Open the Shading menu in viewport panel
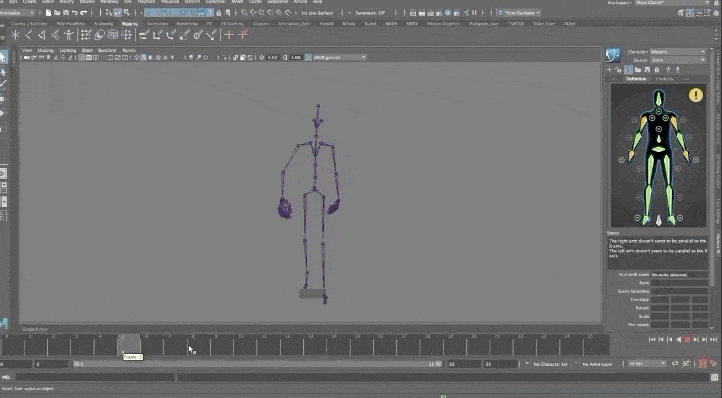 tap(45, 50)
